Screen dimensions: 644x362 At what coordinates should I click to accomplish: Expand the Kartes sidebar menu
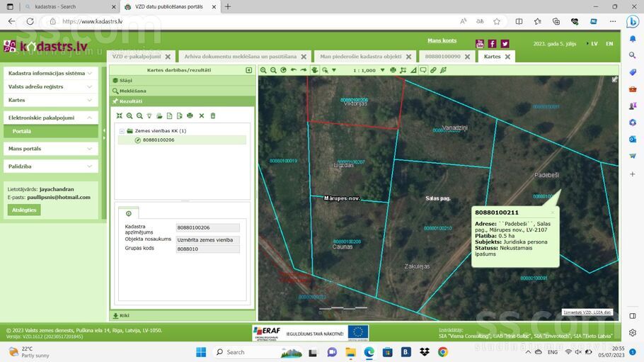pyautogui.click(x=50, y=100)
